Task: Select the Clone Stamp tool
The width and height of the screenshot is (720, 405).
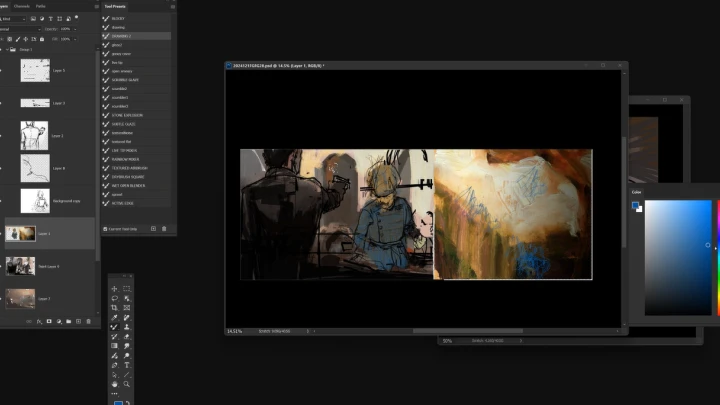Action: [127, 327]
